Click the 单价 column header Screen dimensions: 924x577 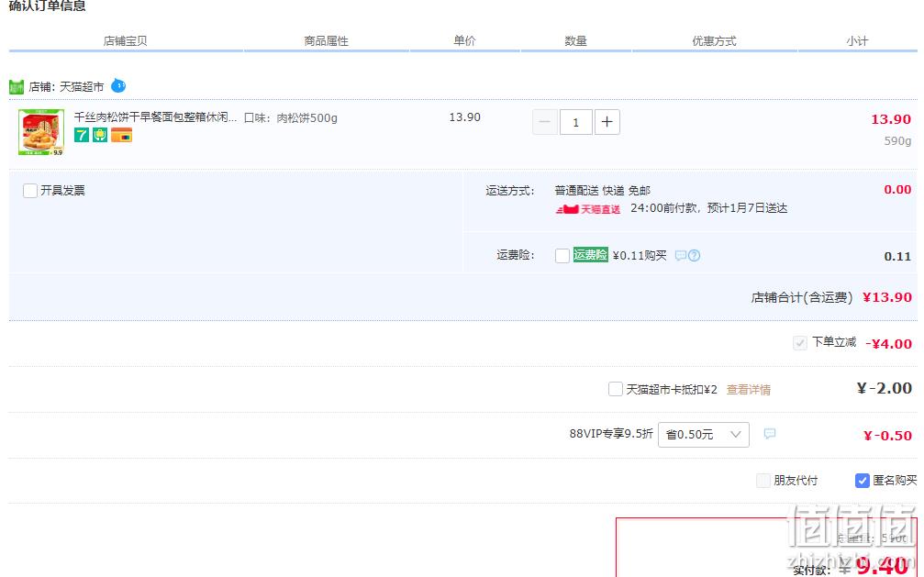(x=464, y=40)
